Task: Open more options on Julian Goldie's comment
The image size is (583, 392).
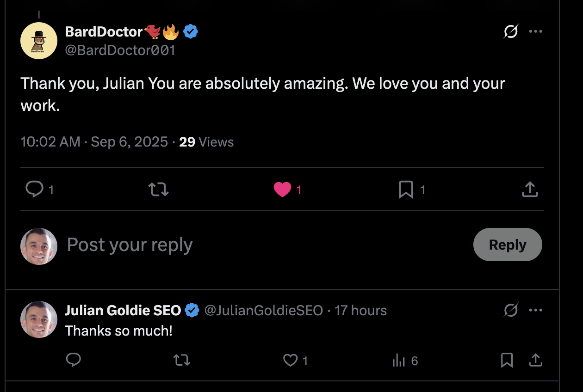Action: (535, 310)
